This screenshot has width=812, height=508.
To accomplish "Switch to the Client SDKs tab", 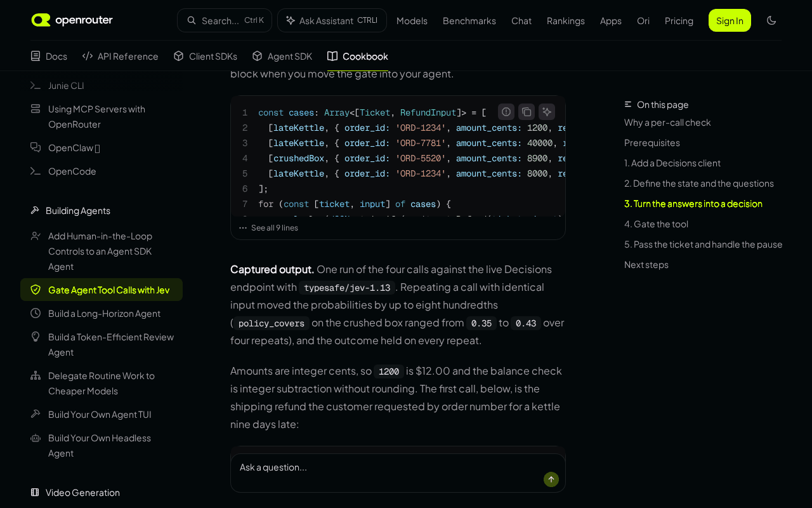I will coord(206,56).
